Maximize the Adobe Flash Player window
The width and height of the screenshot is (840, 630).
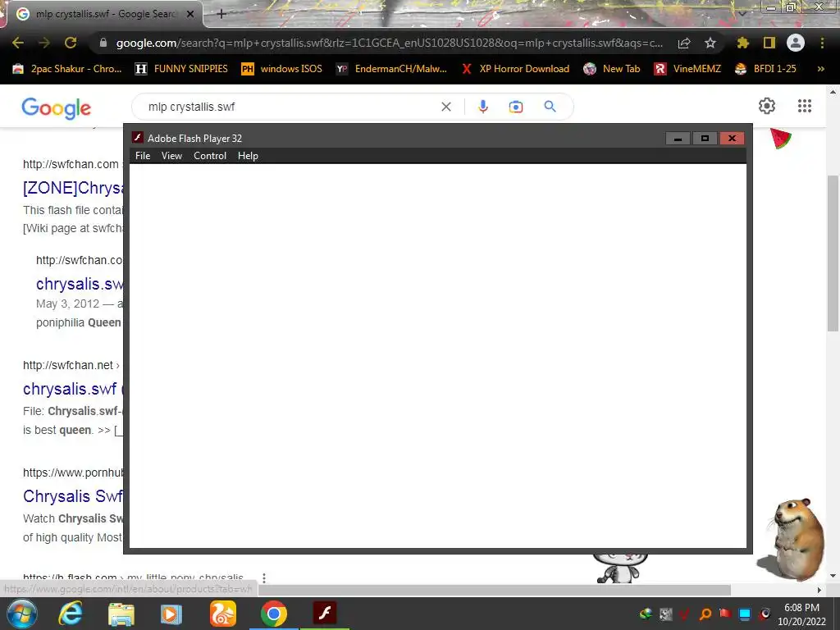pos(705,138)
